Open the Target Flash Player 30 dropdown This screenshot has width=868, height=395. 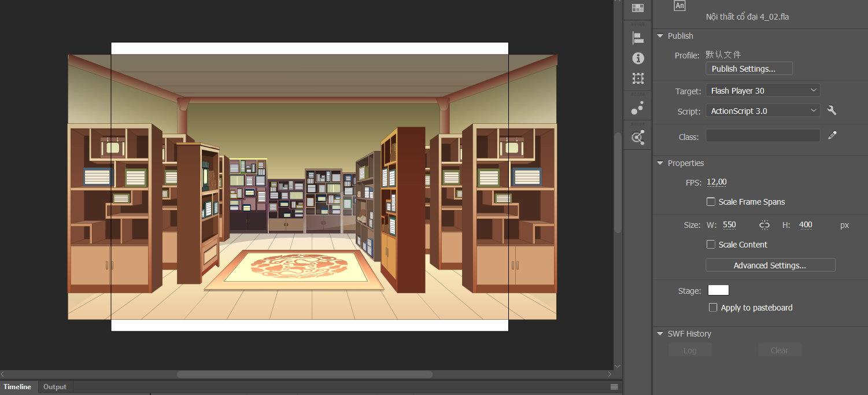(763, 91)
